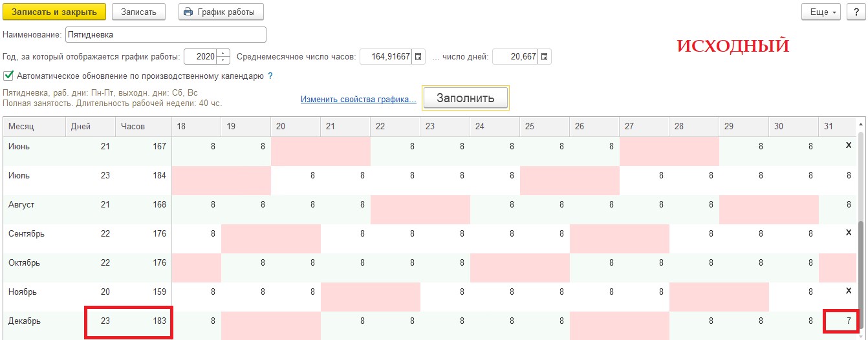Click August 31 cell showing 8

[837, 209]
